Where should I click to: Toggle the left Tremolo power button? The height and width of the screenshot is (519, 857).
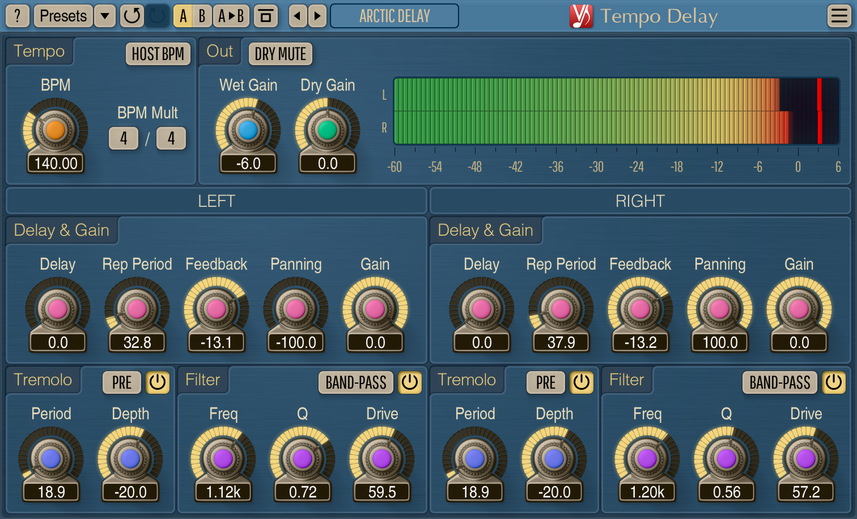point(158,382)
